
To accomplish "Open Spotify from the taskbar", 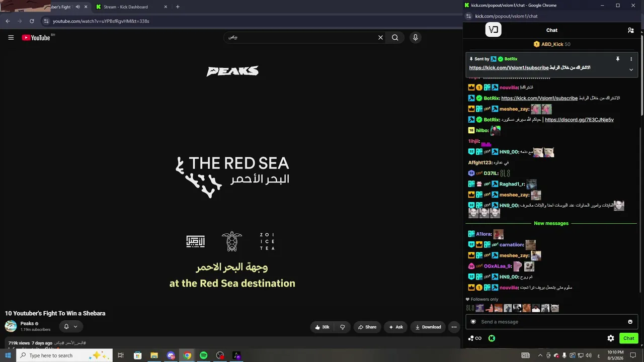I will [203, 355].
